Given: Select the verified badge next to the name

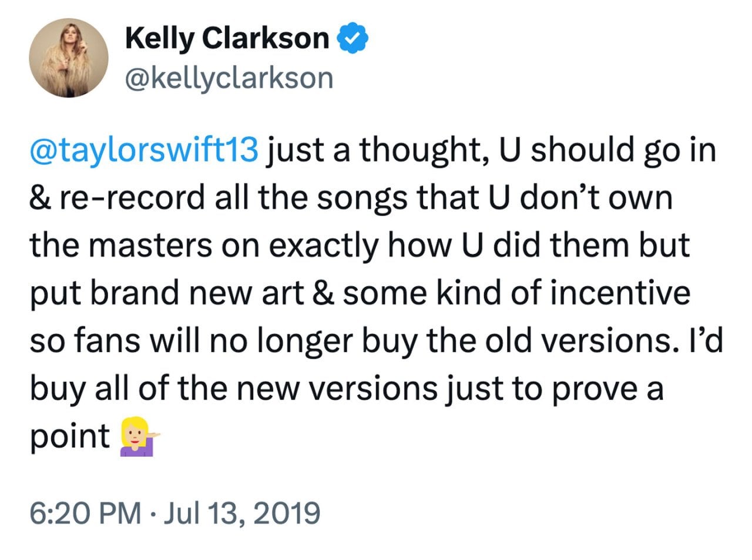Looking at the screenshot, I should (x=351, y=38).
